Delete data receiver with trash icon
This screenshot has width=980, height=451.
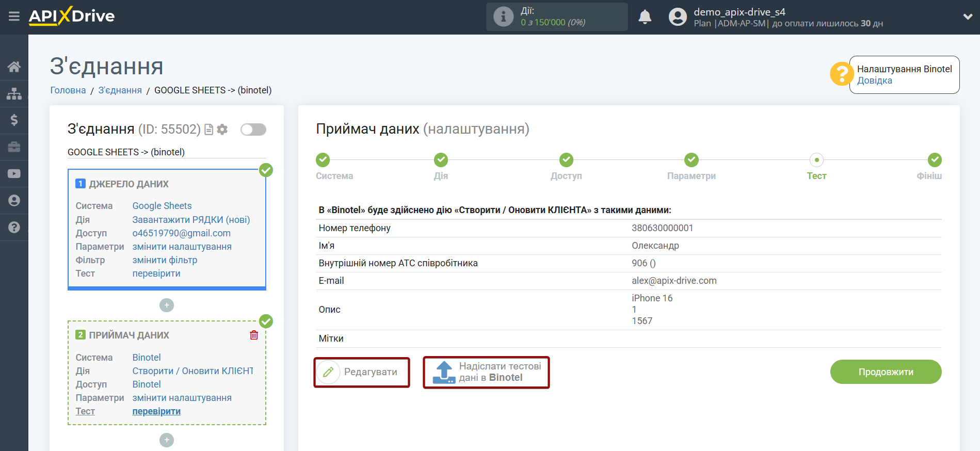pyautogui.click(x=254, y=335)
